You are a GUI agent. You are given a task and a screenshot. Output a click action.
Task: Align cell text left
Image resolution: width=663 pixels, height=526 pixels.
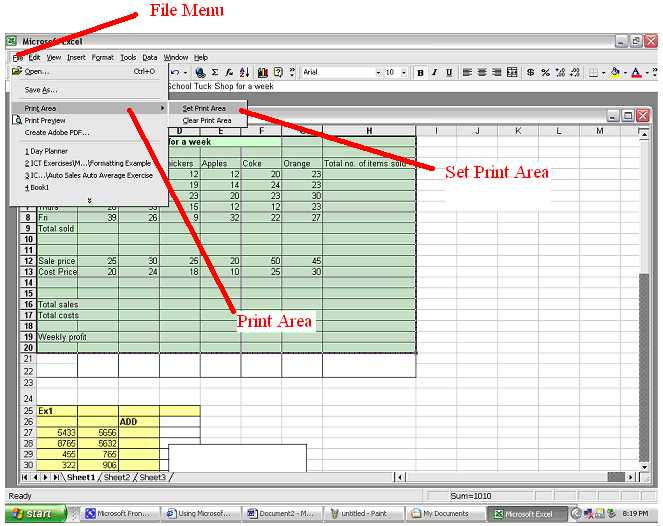click(x=467, y=73)
